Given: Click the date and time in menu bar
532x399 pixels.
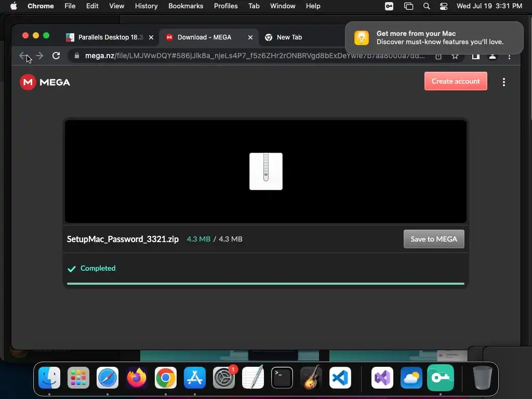Looking at the screenshot, I should (489, 6).
